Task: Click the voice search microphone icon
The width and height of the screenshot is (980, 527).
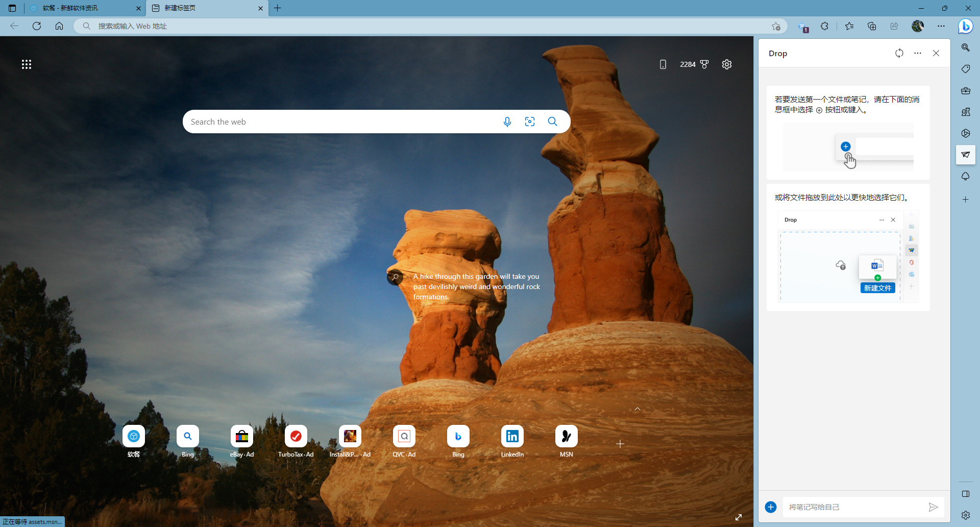Action: point(507,122)
